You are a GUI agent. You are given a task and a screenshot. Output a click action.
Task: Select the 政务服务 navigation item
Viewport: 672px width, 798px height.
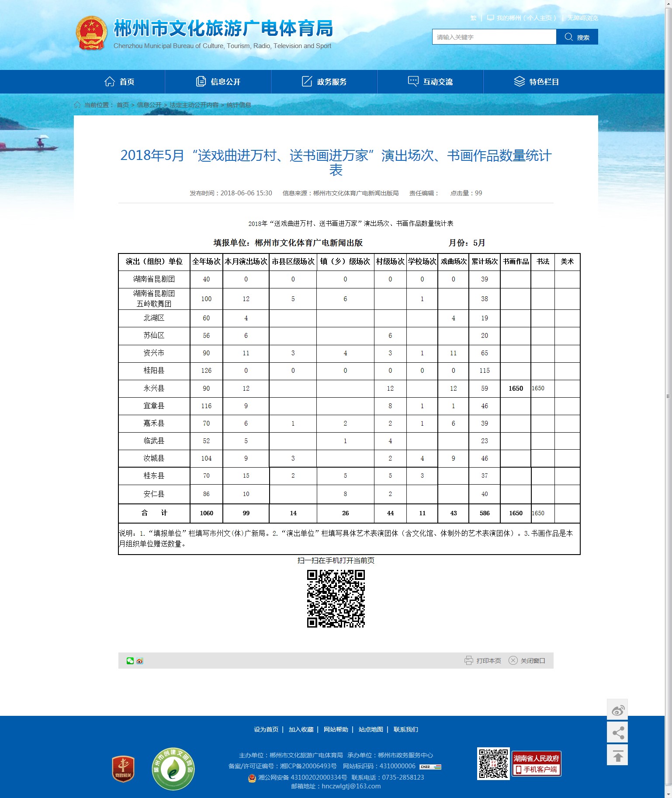pyautogui.click(x=324, y=82)
